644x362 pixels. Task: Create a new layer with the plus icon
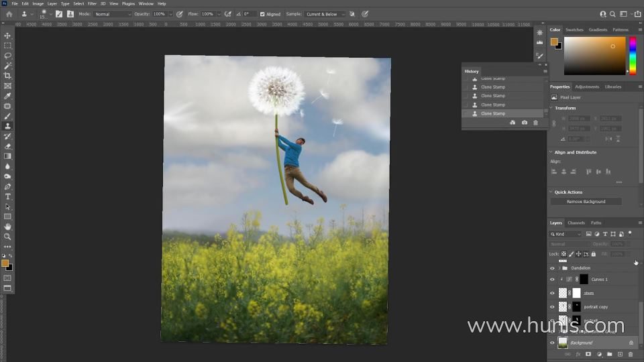620,354
